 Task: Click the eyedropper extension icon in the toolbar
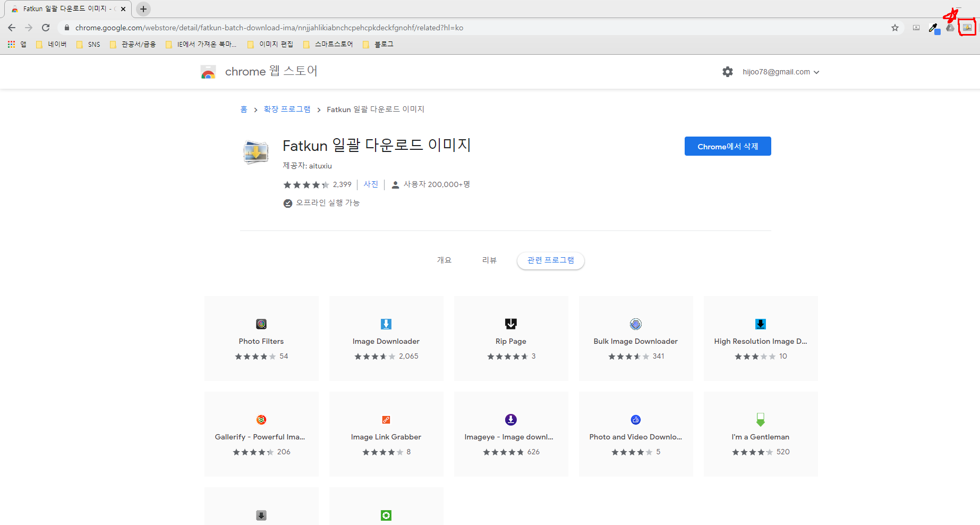point(933,28)
